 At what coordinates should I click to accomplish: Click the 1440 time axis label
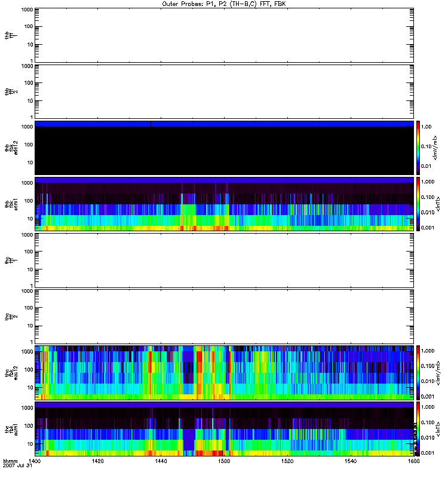161,462
